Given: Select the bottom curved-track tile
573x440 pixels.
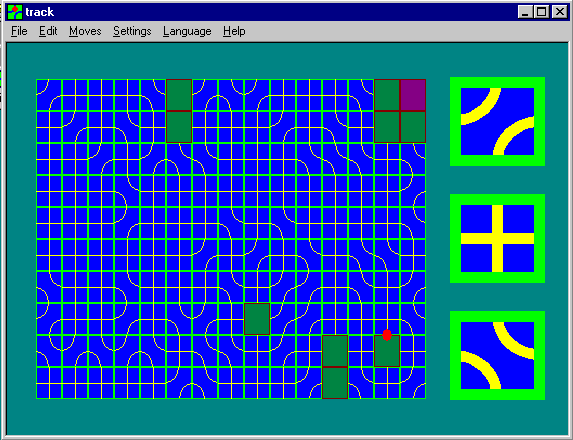Looking at the screenshot, I should tap(497, 355).
